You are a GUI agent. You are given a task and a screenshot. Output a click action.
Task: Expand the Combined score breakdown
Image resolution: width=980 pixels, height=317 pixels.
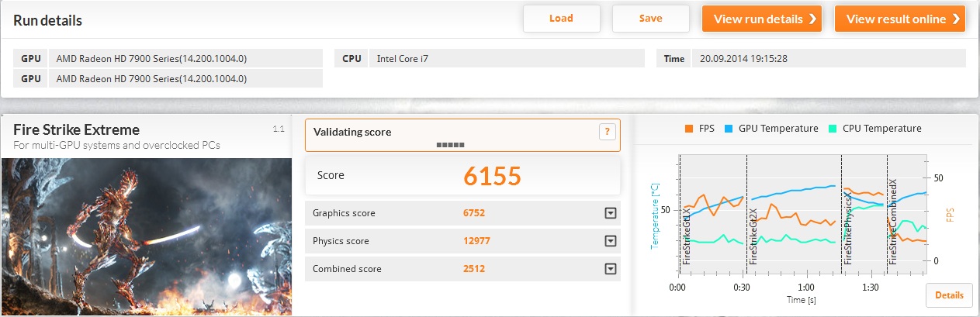610,269
